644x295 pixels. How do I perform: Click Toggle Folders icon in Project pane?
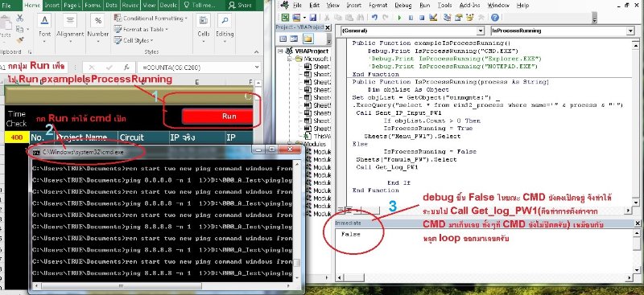[x=308, y=39]
